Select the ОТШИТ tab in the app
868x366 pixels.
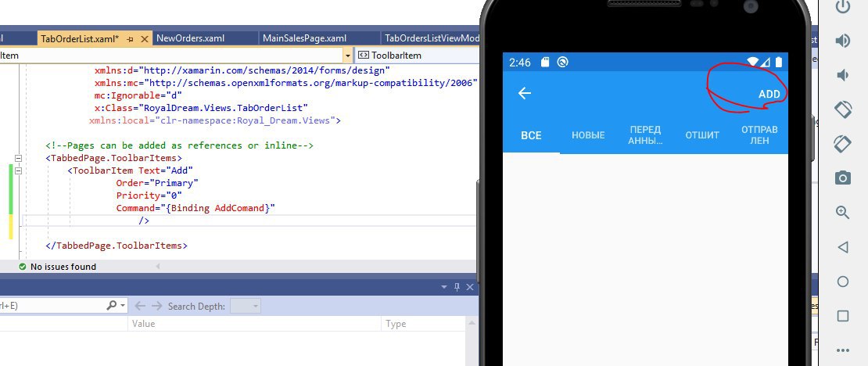click(702, 135)
